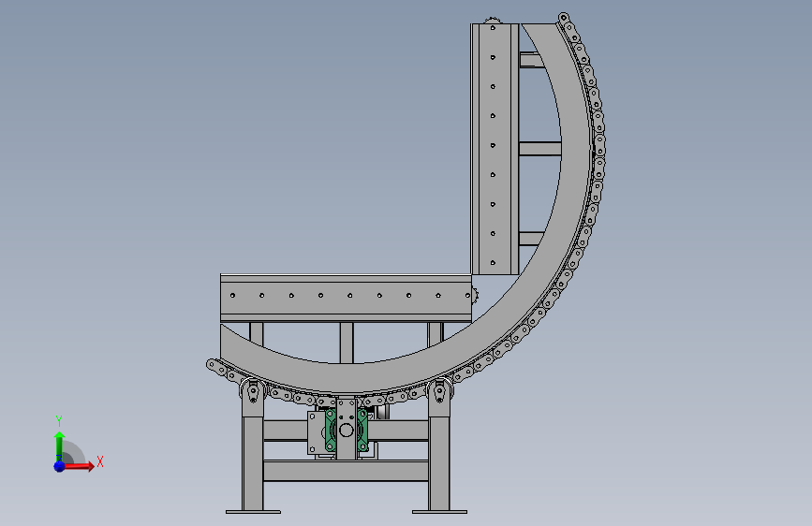The width and height of the screenshot is (812, 526).
Task: Click the 'Y' axis label
Action: 59,421
